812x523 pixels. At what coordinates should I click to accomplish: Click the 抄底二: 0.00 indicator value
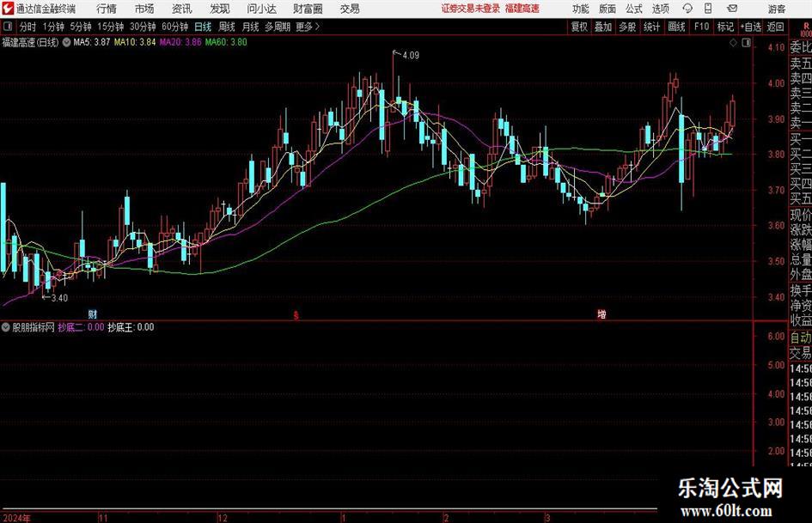click(x=81, y=327)
